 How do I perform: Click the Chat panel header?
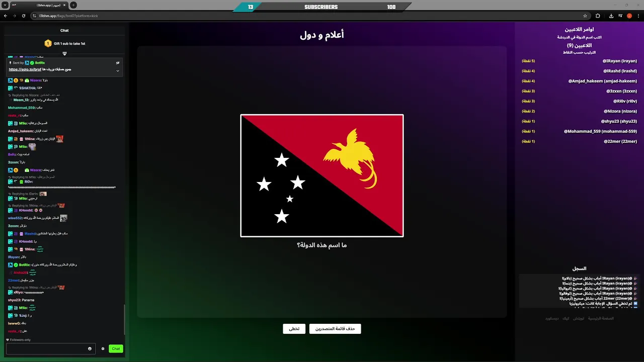(64, 31)
